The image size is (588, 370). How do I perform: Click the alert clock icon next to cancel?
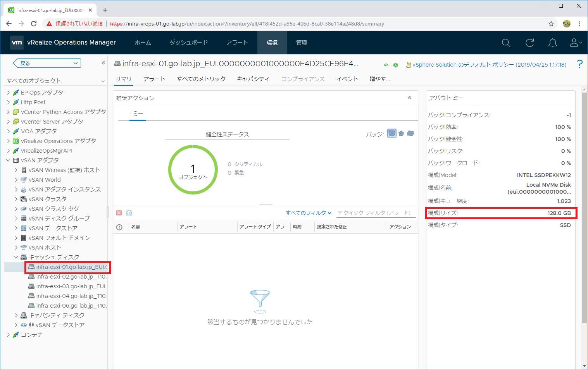coord(129,213)
